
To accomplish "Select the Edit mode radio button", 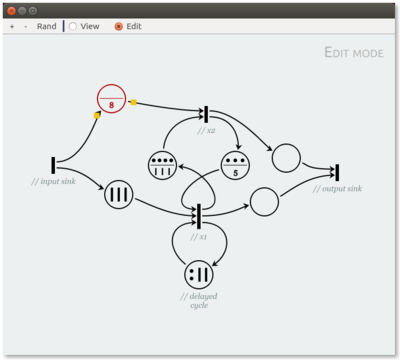I will [x=119, y=26].
